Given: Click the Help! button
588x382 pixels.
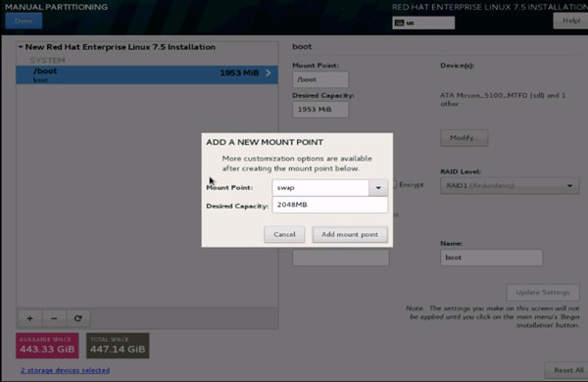Looking at the screenshot, I should click(x=570, y=21).
